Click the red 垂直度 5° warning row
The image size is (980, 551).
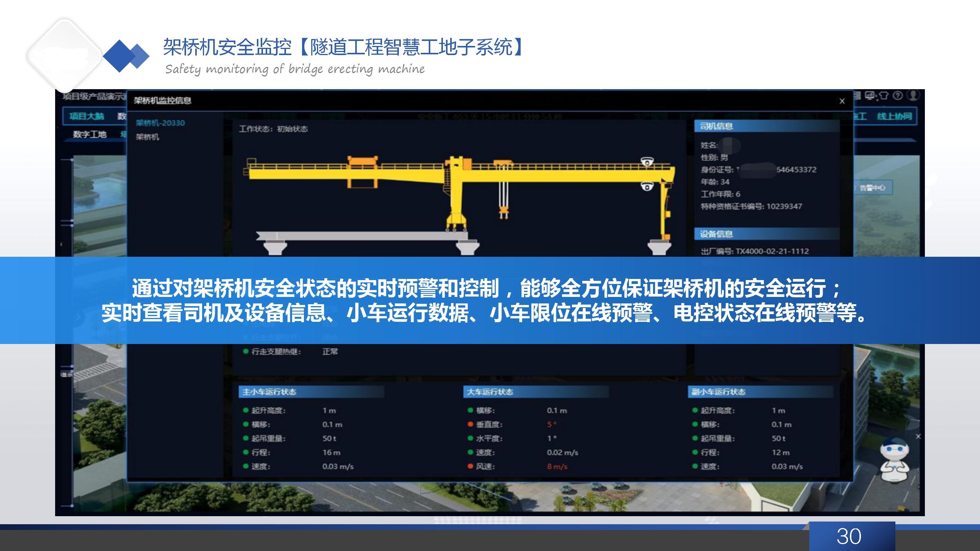click(512, 424)
